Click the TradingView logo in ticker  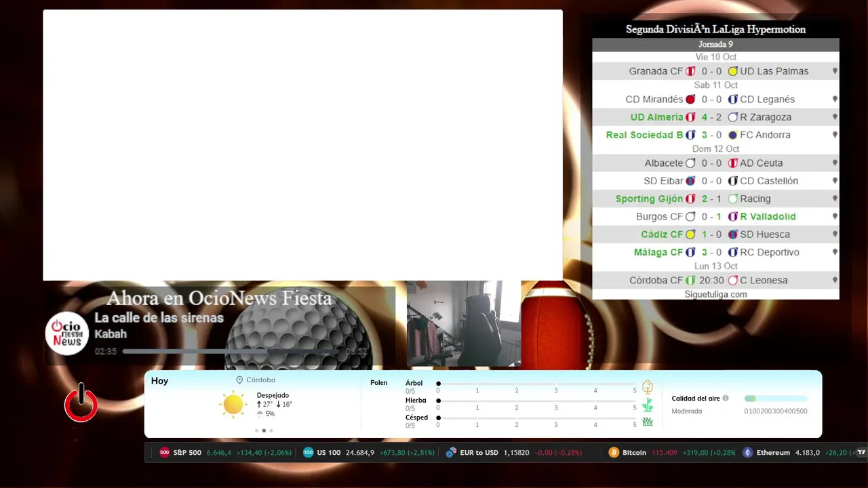click(x=861, y=452)
